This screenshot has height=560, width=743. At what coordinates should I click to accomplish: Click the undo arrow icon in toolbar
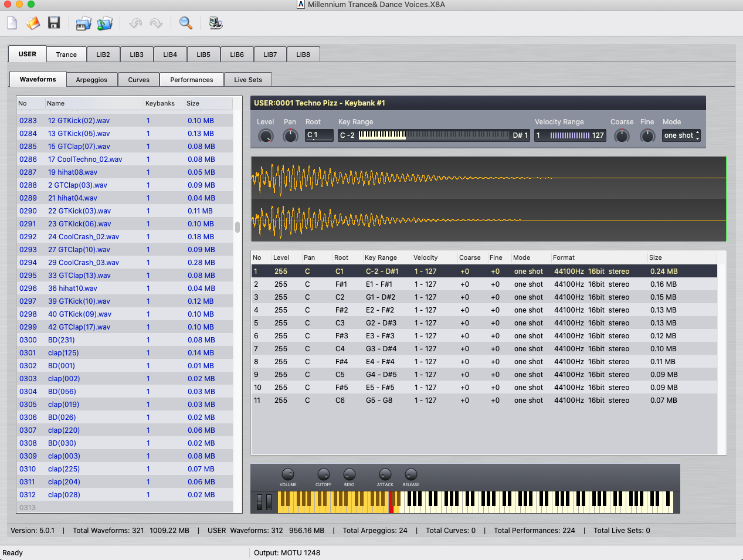click(135, 23)
